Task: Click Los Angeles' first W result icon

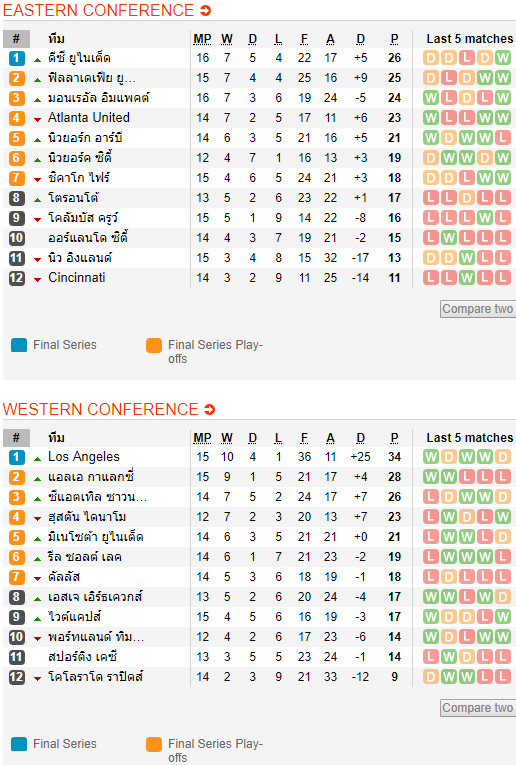Action: [431, 457]
